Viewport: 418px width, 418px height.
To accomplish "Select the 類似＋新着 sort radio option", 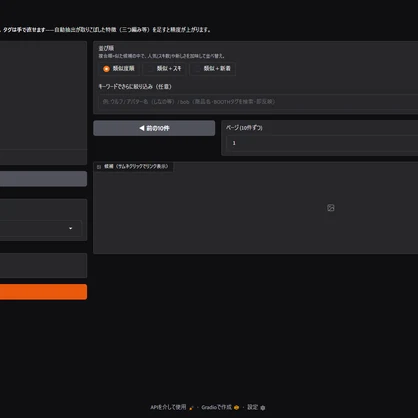I will pos(213,69).
